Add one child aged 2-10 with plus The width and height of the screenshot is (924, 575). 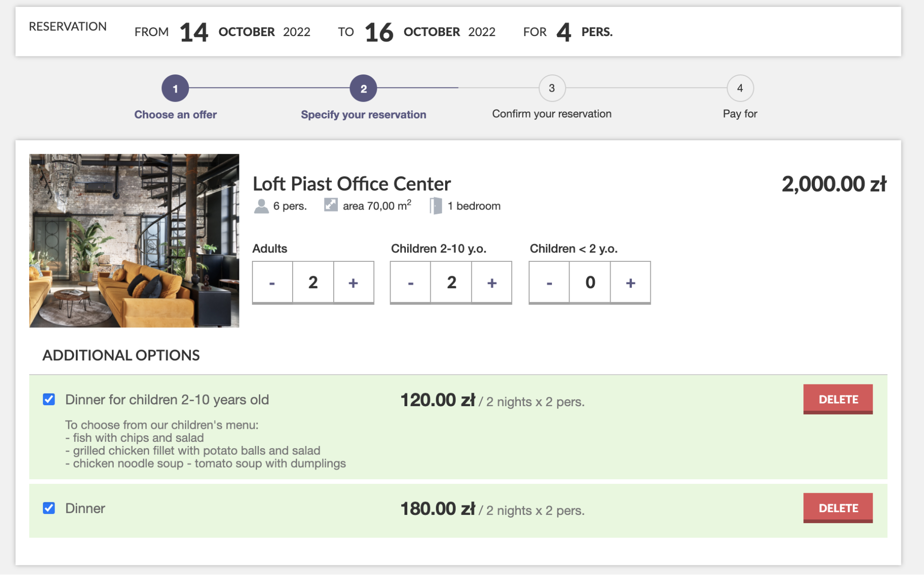coord(492,282)
